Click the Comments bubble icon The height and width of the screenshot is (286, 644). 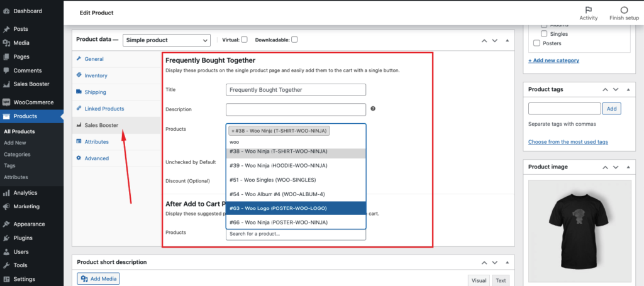click(6, 70)
